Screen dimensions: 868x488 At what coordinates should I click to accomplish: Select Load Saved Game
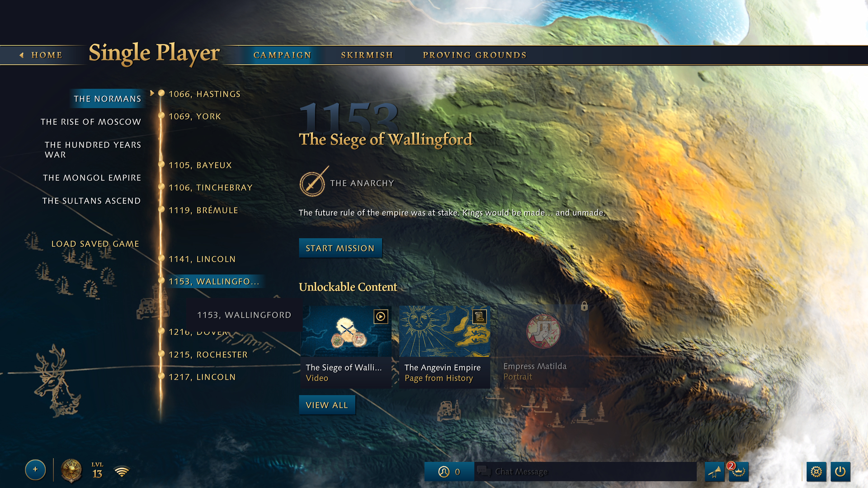pyautogui.click(x=95, y=244)
